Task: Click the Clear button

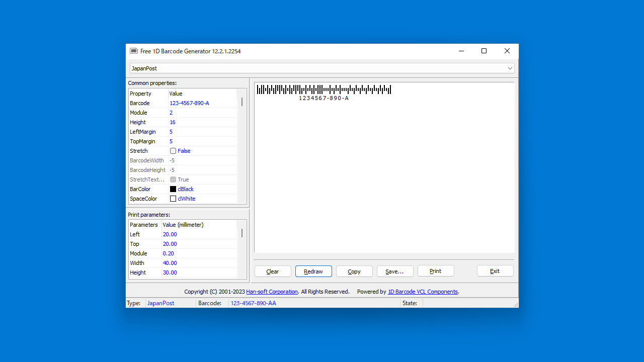Action: click(x=273, y=271)
